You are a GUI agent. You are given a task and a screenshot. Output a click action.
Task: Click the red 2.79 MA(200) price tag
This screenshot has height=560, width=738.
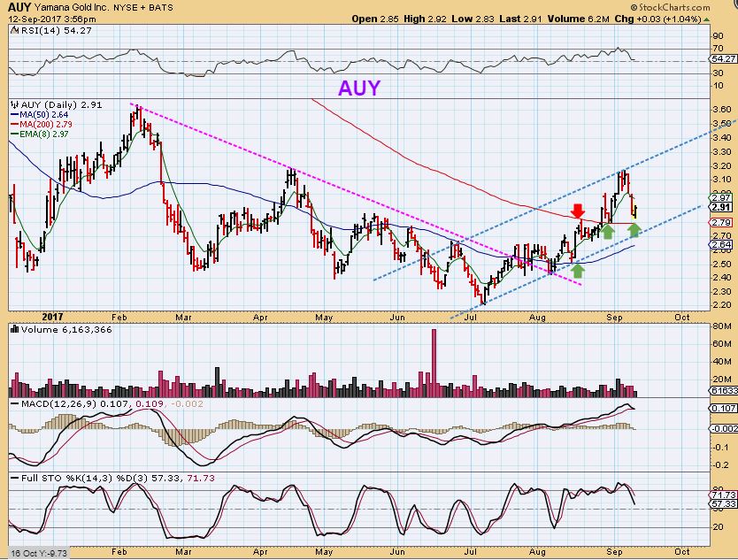coord(721,222)
